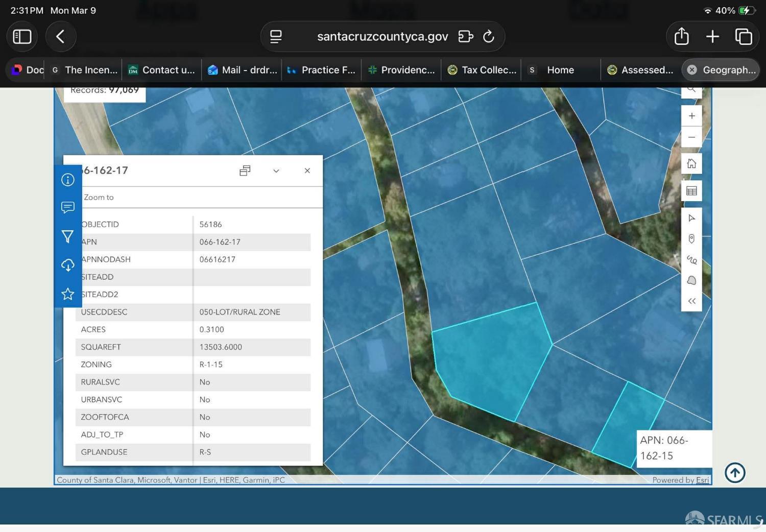The image size is (766, 532).
Task: Open page menu left of the URL
Action: click(276, 37)
